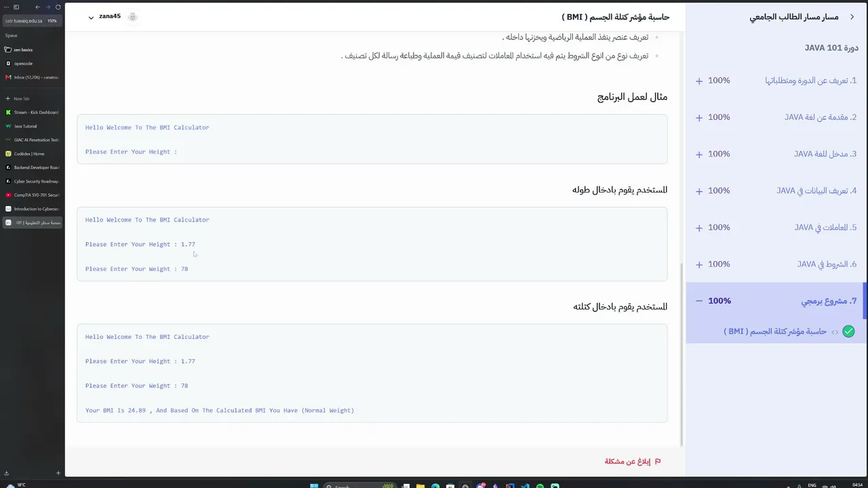Click course name دورة JAVA 101
Viewport: 868px width, 488px height.
point(831,48)
